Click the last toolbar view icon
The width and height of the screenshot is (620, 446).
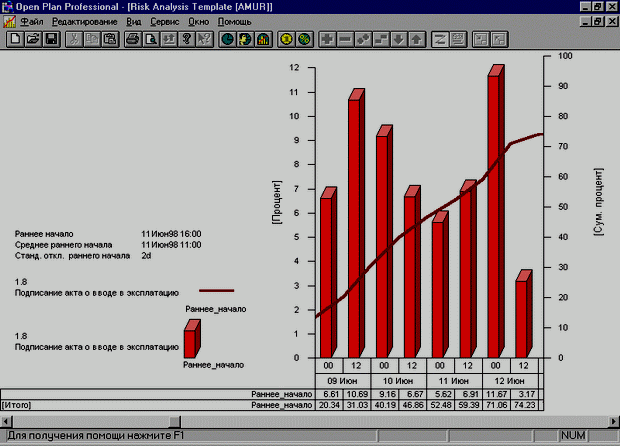point(499,39)
